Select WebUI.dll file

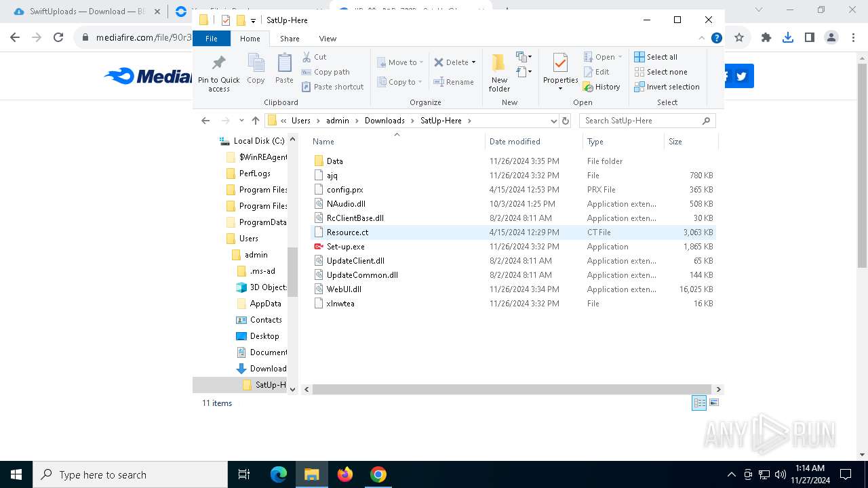tap(513, 289)
